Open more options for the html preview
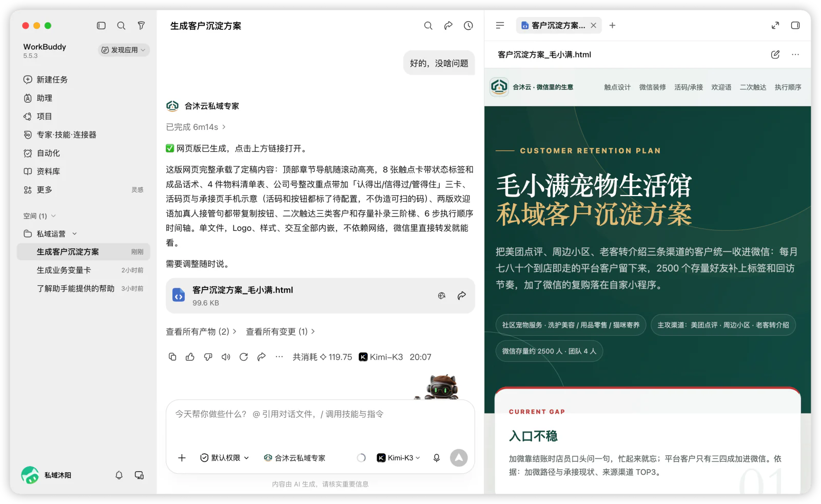Image resolution: width=821 pixels, height=504 pixels. point(795,54)
